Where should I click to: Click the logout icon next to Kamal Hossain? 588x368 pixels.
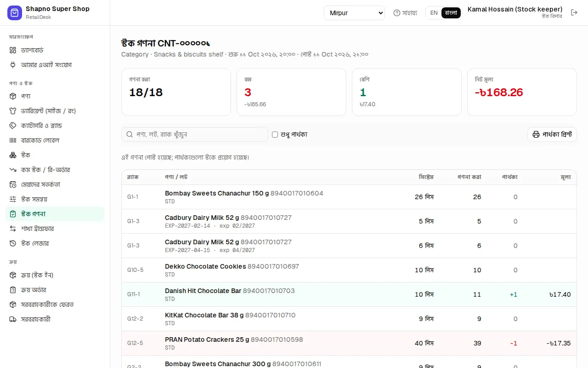pyautogui.click(x=574, y=12)
